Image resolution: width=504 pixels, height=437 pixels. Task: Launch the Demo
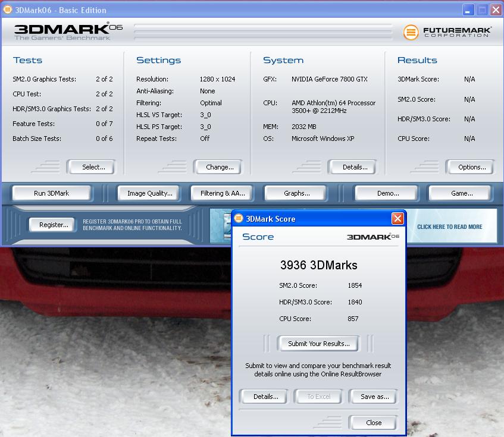point(387,193)
